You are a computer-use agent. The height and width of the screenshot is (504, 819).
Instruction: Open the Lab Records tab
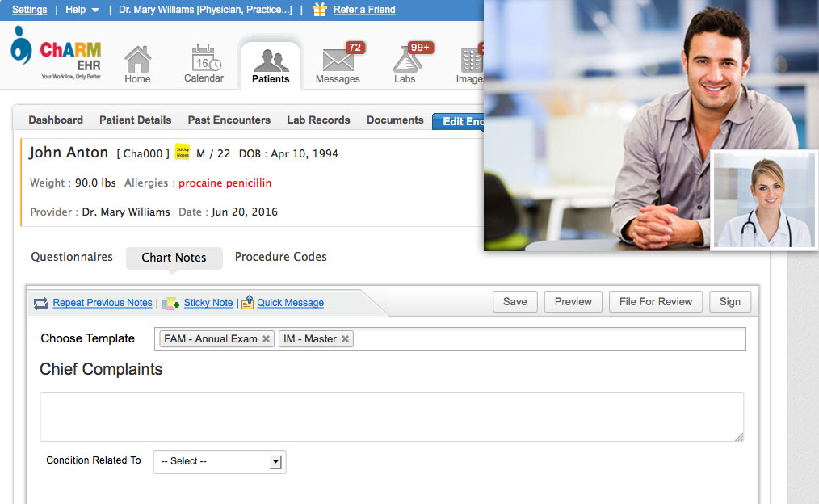(x=318, y=120)
